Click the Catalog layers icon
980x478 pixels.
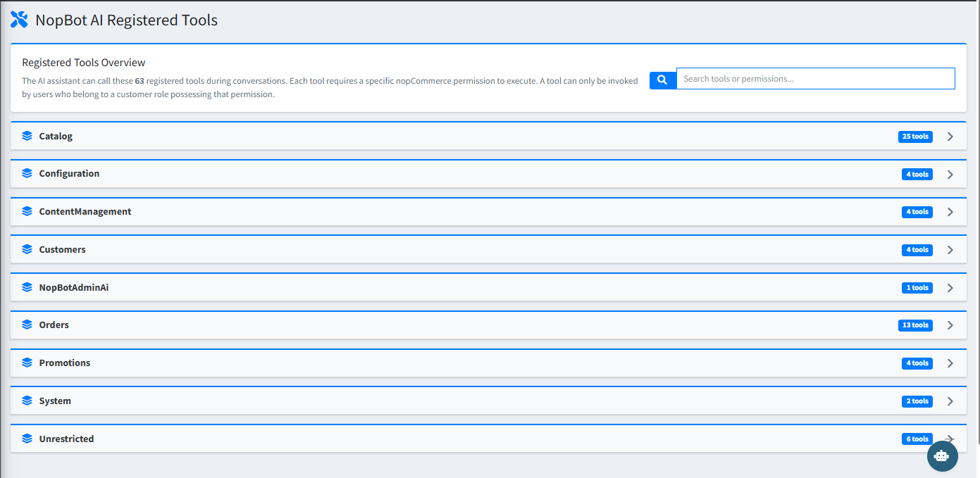coord(27,136)
